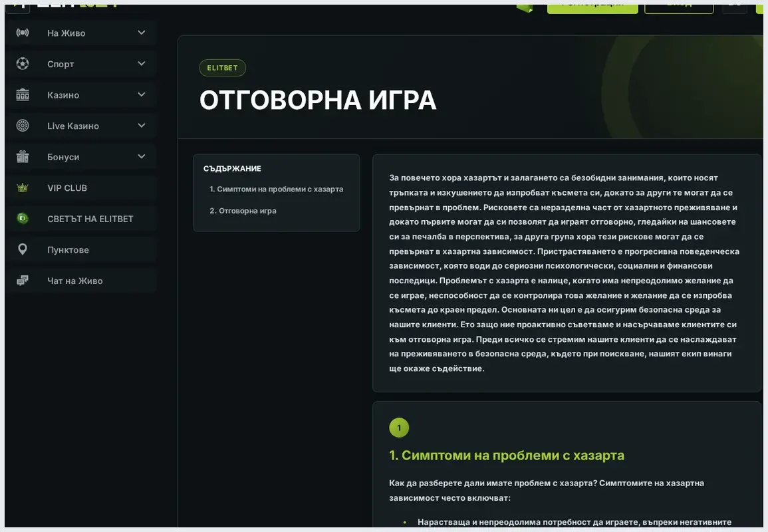Click the green number 1 circle badge

tap(399, 428)
